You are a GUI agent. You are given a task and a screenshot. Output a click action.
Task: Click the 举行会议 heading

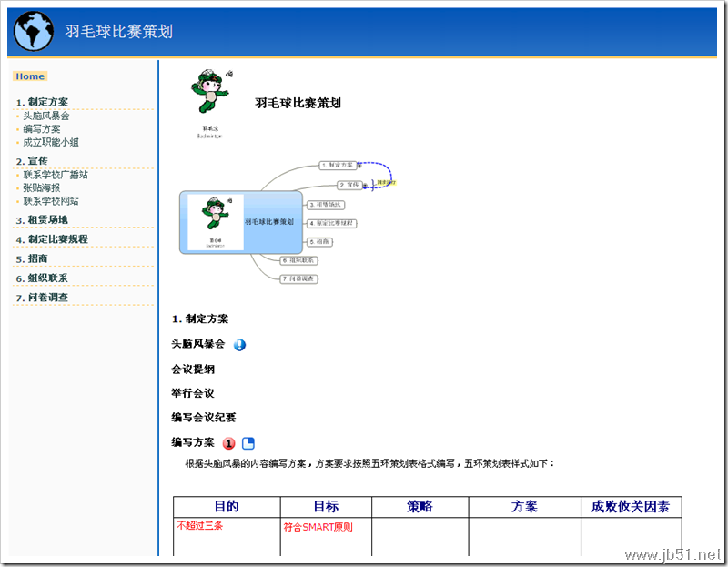point(193,393)
